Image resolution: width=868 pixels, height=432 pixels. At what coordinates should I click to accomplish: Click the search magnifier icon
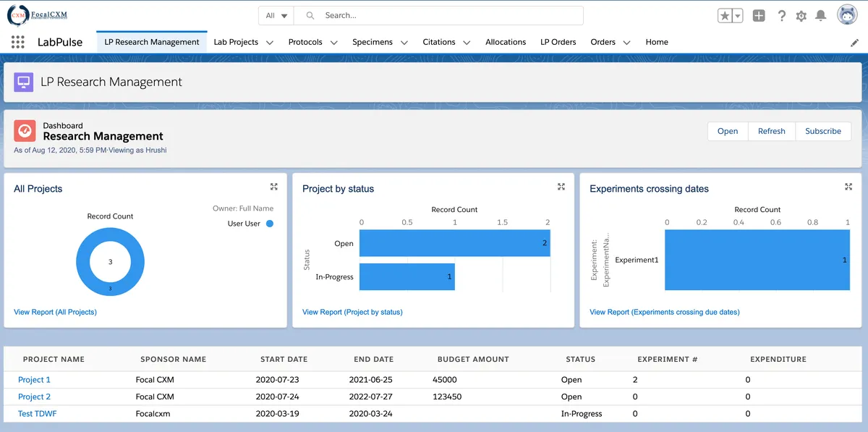tap(310, 15)
